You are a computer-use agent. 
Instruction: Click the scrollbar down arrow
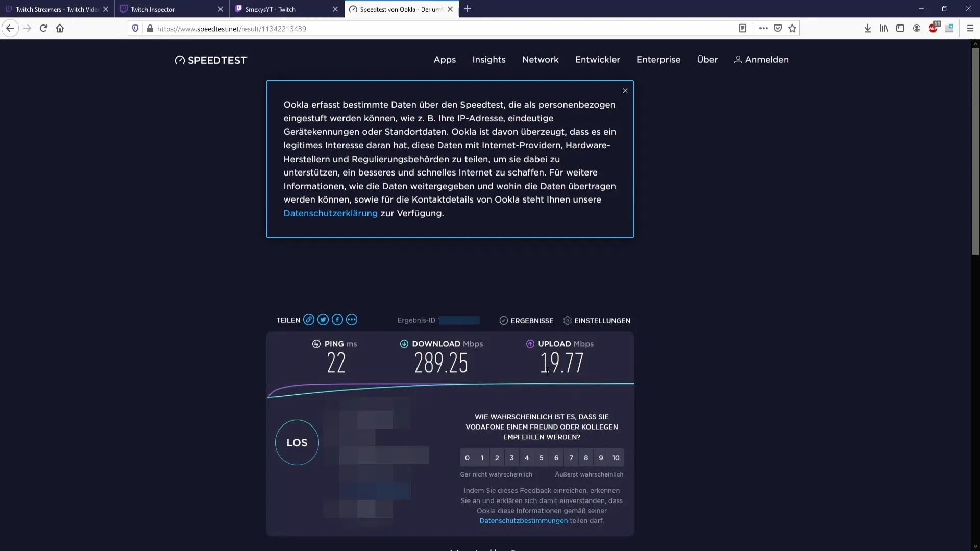tap(975, 546)
